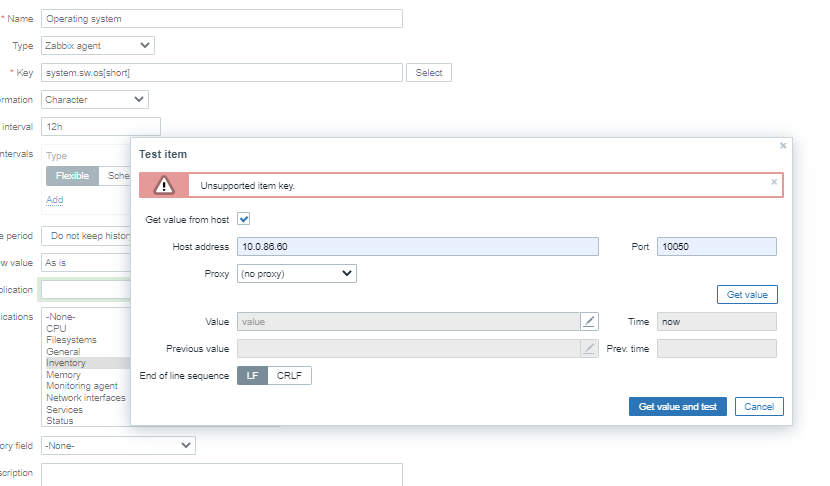Select LF end of line sequence

coord(252,376)
